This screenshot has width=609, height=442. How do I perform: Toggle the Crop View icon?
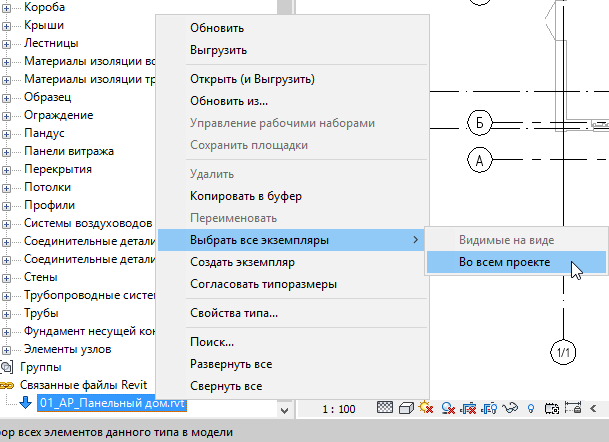(468, 409)
